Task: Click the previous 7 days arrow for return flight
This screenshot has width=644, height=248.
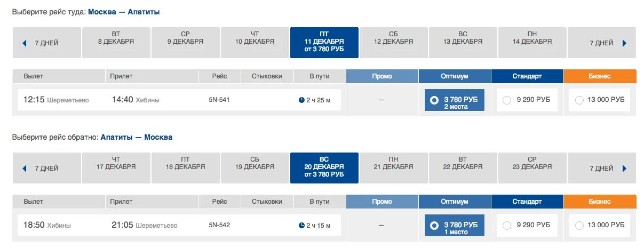Action: tap(25, 169)
